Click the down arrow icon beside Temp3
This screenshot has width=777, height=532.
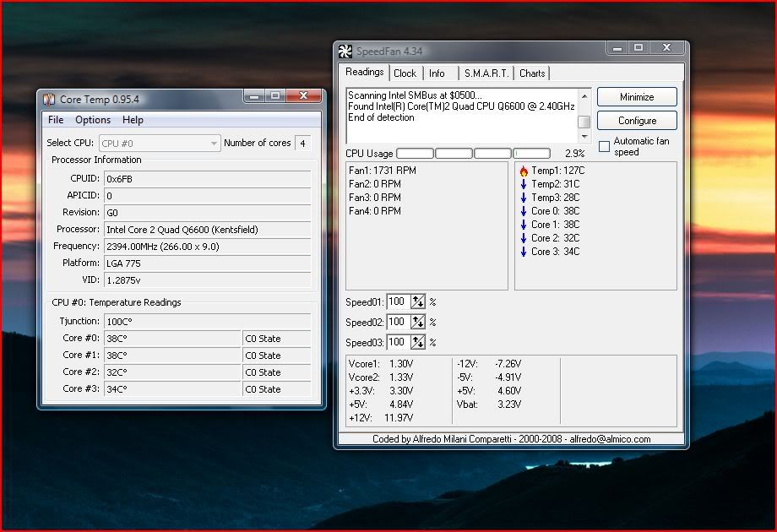524,198
